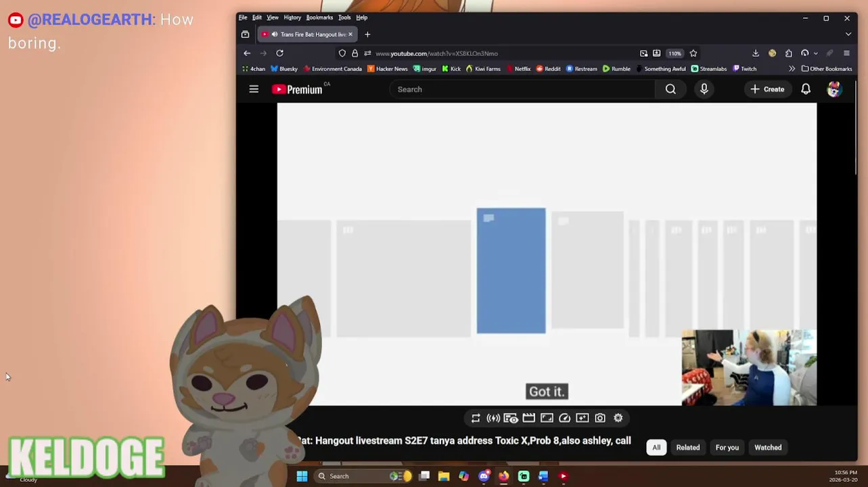The height and width of the screenshot is (487, 868).
Task: Expand the dropdown arrow beside the toolbar extension icon
Action: [x=816, y=53]
